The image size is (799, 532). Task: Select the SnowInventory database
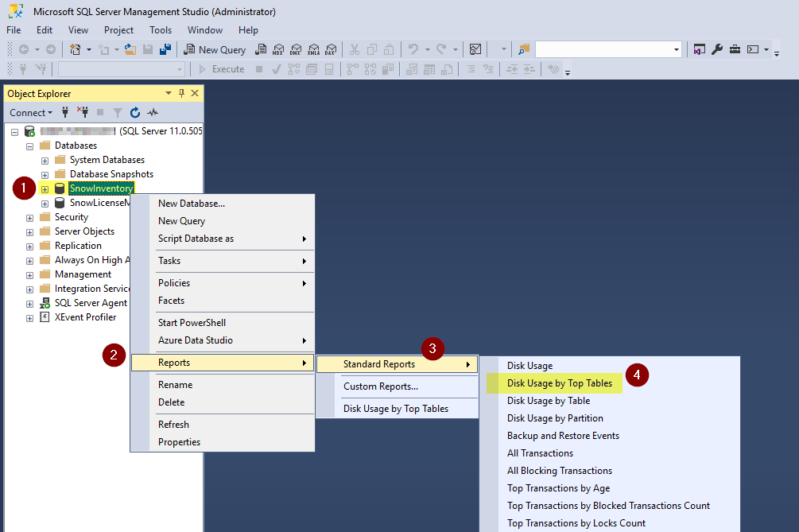102,188
